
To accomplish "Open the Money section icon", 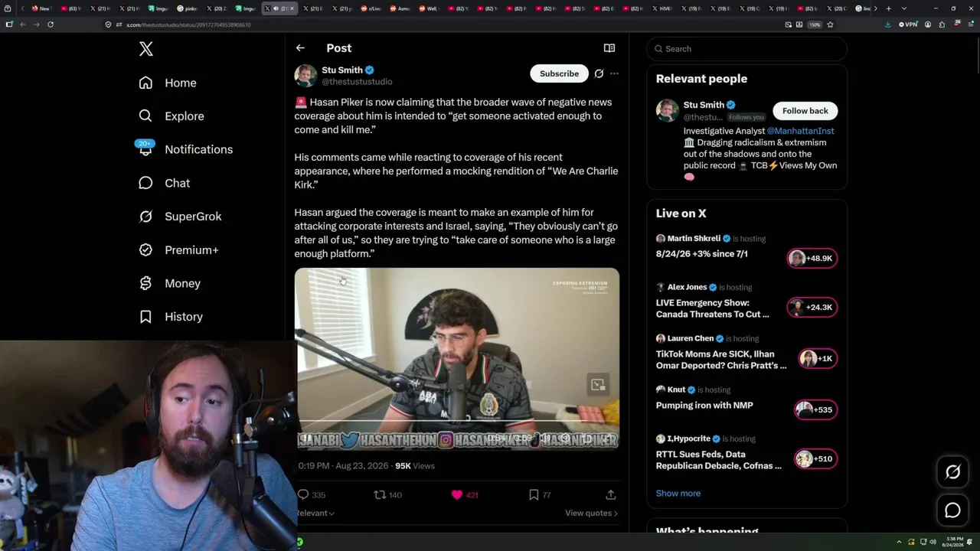I will click(x=145, y=283).
